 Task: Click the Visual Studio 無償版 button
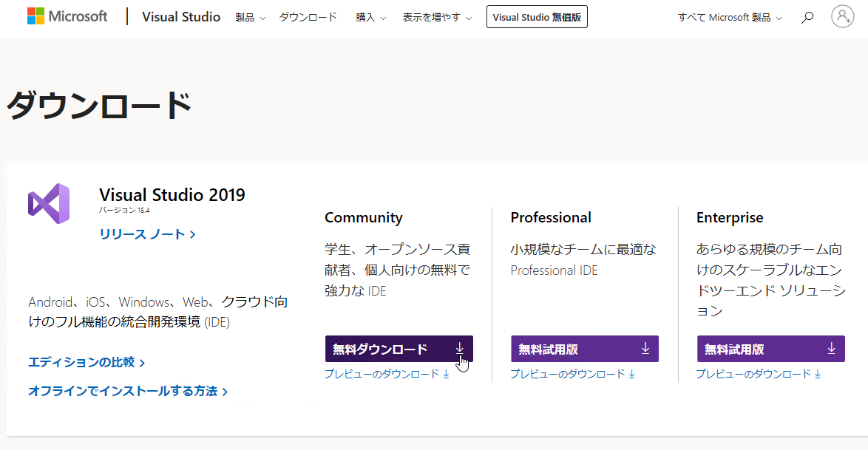(x=537, y=16)
